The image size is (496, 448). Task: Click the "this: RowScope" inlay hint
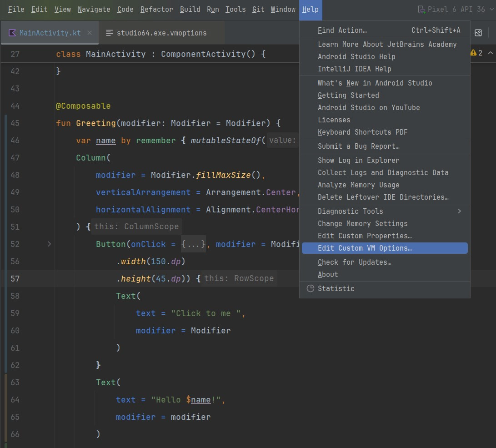[239, 278]
